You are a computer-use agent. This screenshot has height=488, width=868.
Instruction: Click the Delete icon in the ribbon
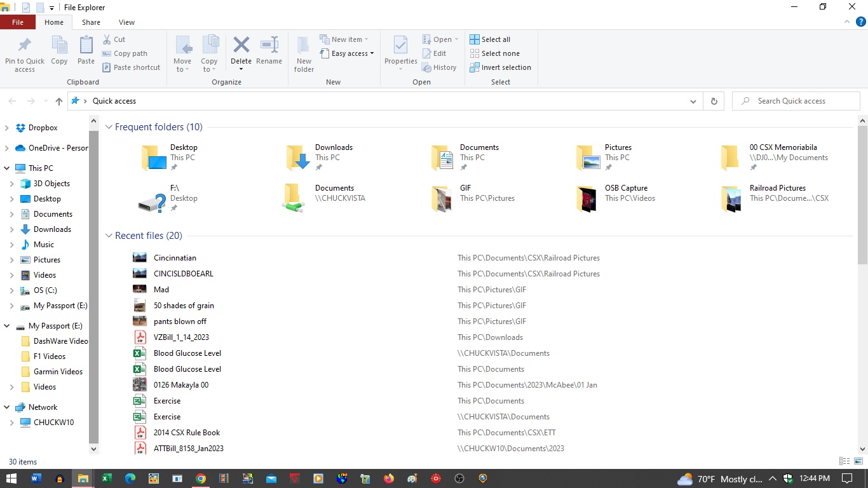tap(241, 46)
